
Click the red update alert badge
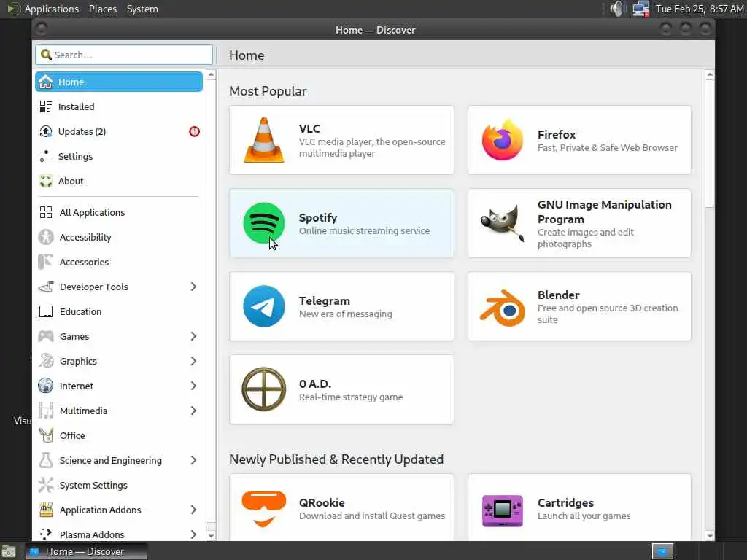click(x=194, y=131)
